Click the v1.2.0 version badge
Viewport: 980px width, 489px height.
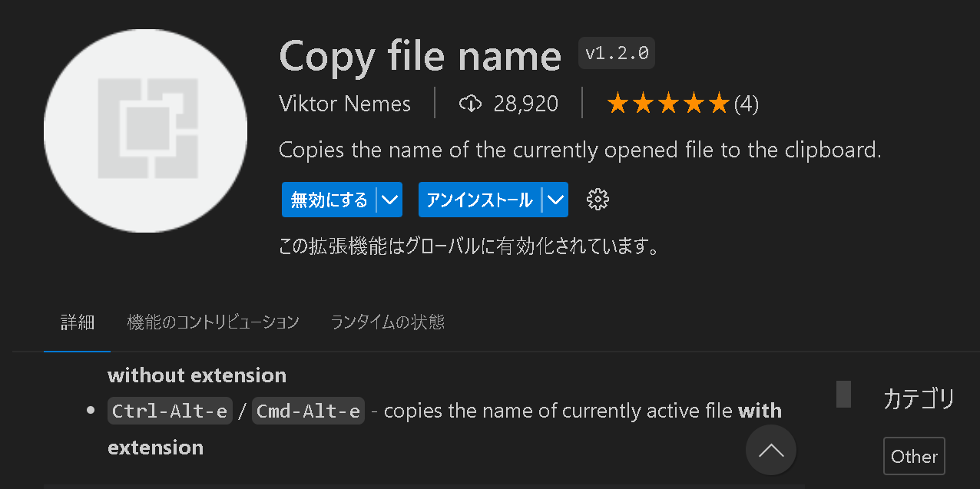pos(617,54)
